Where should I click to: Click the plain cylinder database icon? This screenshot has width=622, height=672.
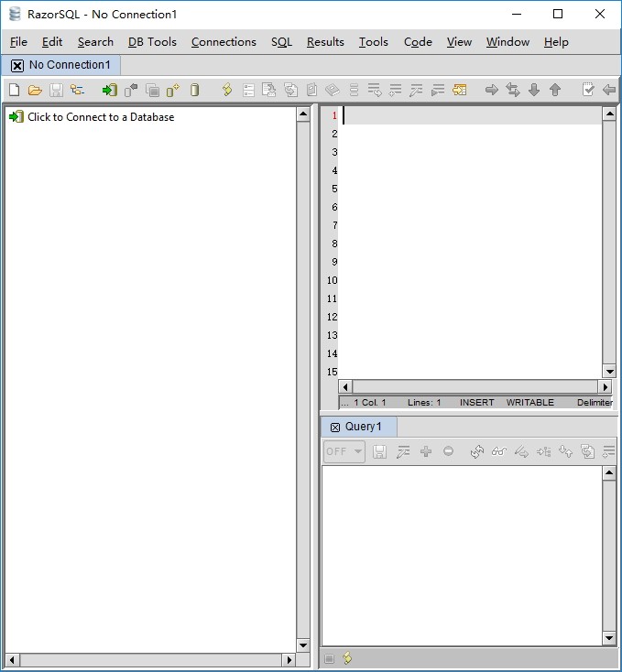coord(194,90)
